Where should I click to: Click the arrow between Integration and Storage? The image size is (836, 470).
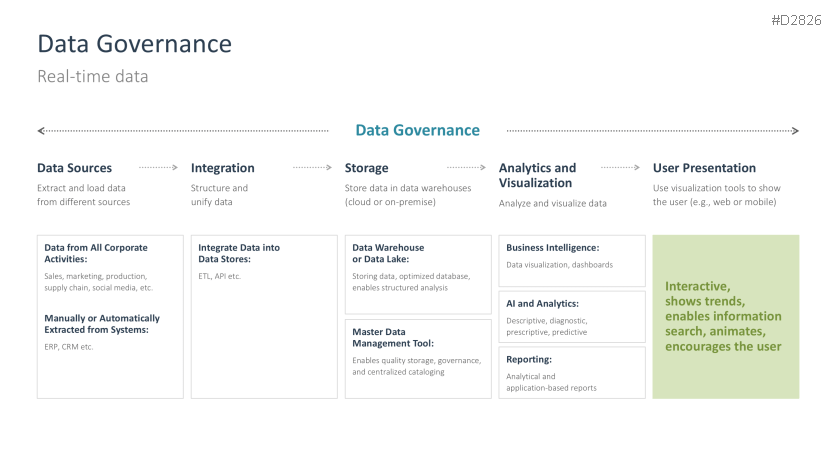(x=312, y=167)
